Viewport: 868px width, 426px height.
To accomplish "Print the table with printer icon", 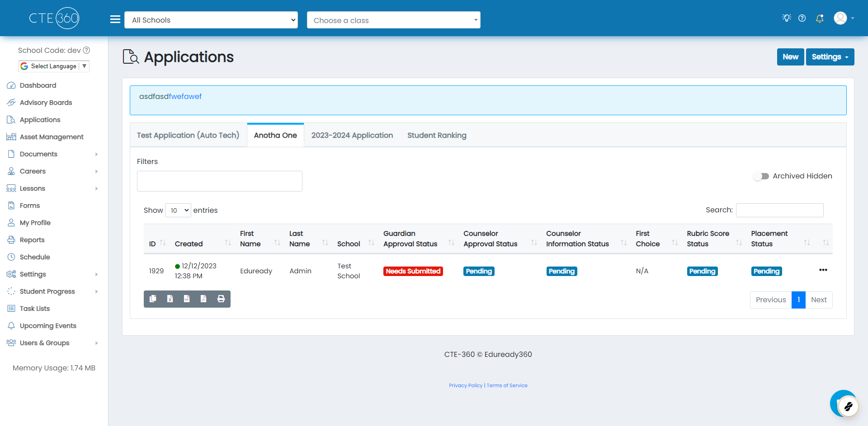I will (x=221, y=299).
